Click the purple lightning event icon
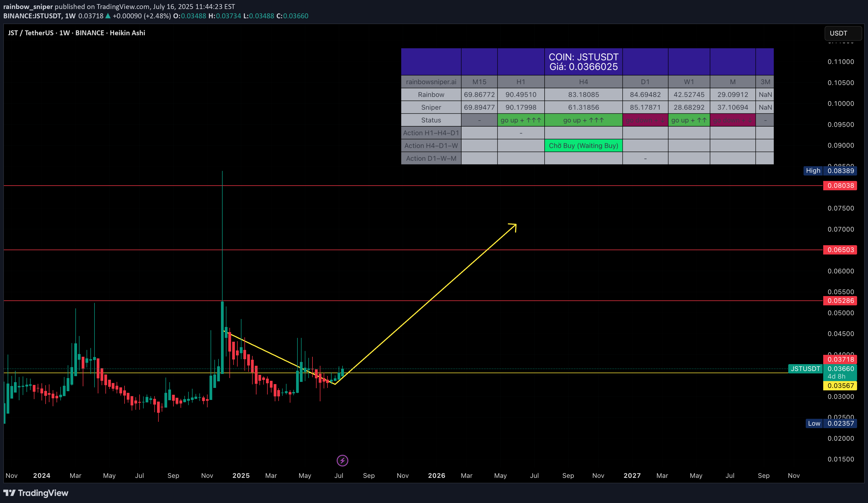 (x=342, y=460)
